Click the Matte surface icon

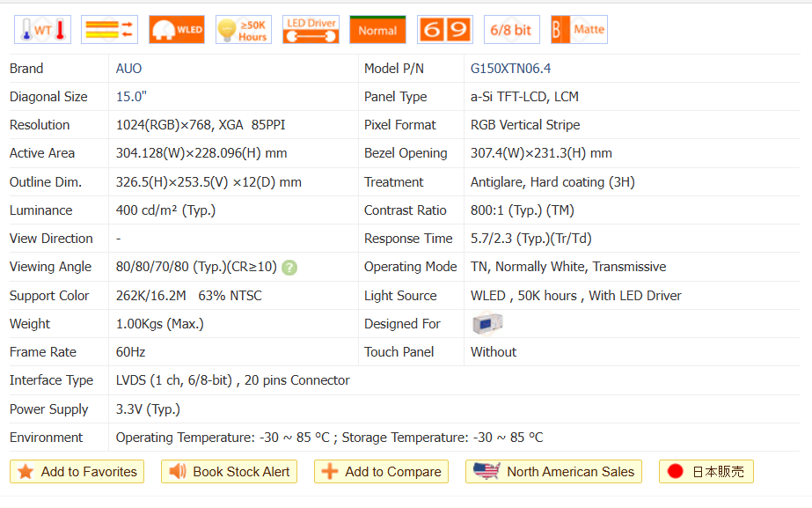click(578, 30)
